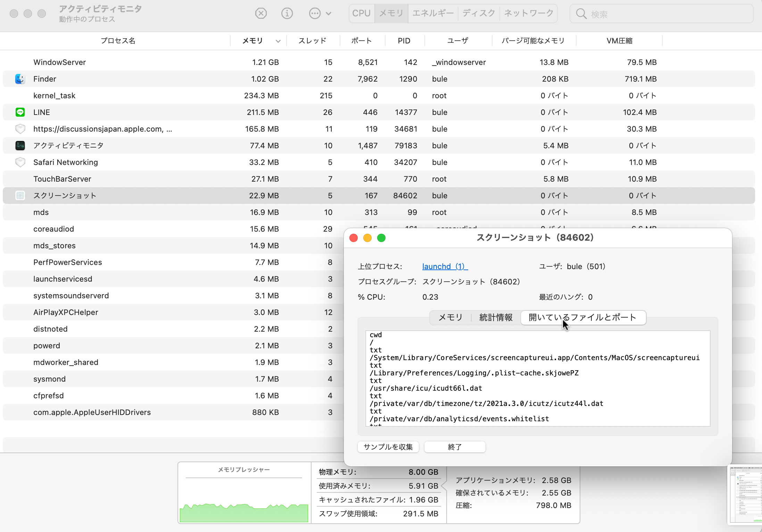Image resolution: width=762 pixels, height=532 pixels.
Task: Select 開いているファイルとポート segment
Action: tap(582, 317)
